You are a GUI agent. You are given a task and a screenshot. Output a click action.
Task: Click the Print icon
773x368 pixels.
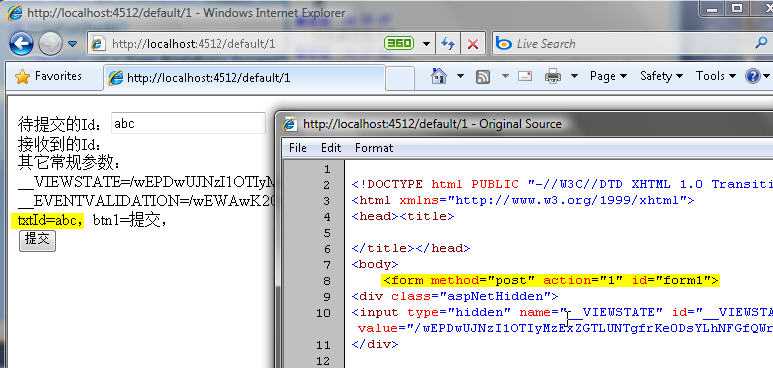[x=553, y=76]
